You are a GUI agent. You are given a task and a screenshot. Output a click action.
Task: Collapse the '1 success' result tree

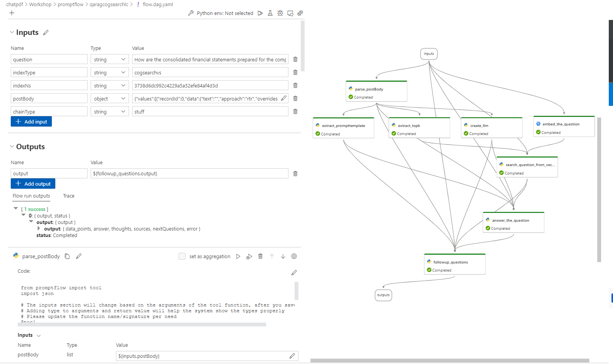(x=16, y=209)
